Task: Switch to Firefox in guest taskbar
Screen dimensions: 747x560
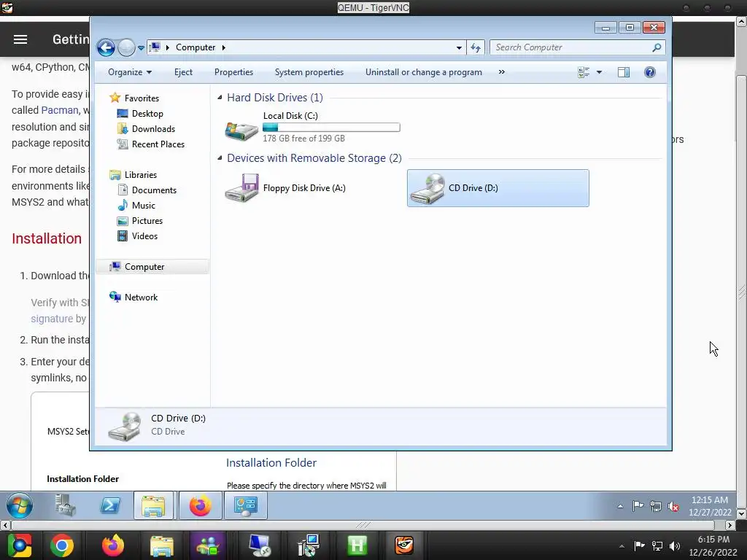Action: [200, 505]
